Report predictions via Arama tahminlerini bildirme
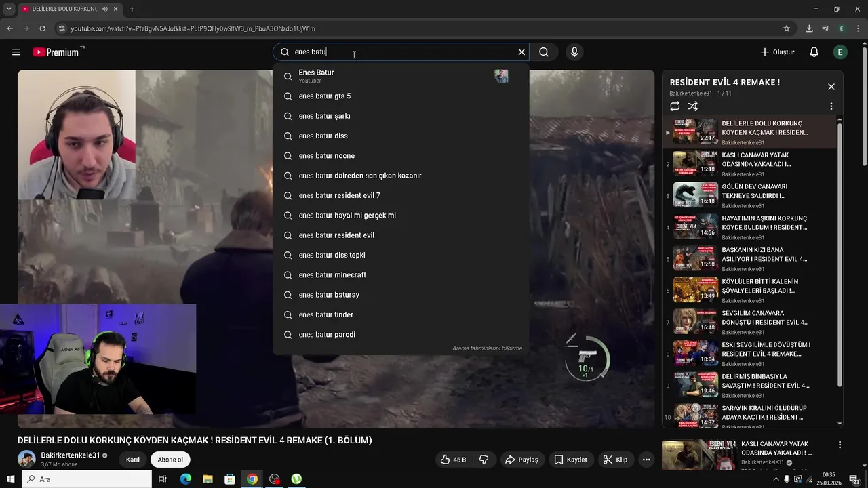This screenshot has height=488, width=868. 487,348
